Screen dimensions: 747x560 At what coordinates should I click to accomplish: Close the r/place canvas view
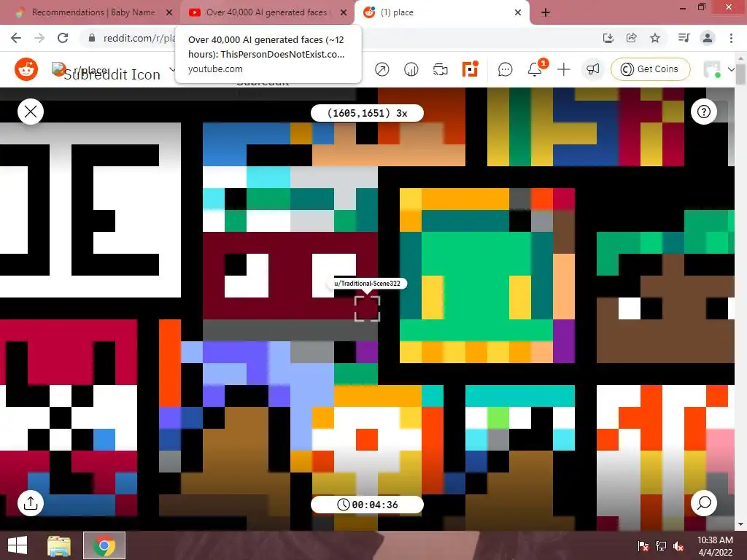tap(31, 112)
